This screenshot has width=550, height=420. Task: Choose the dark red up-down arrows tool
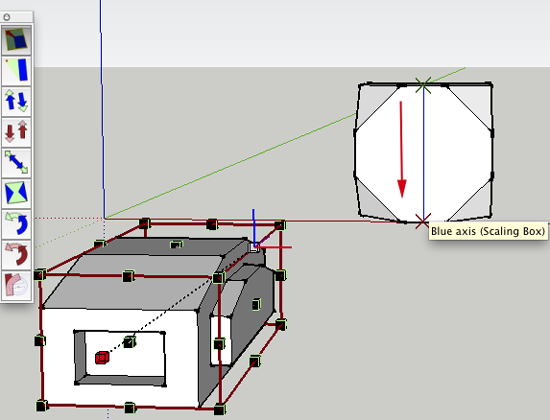16,132
